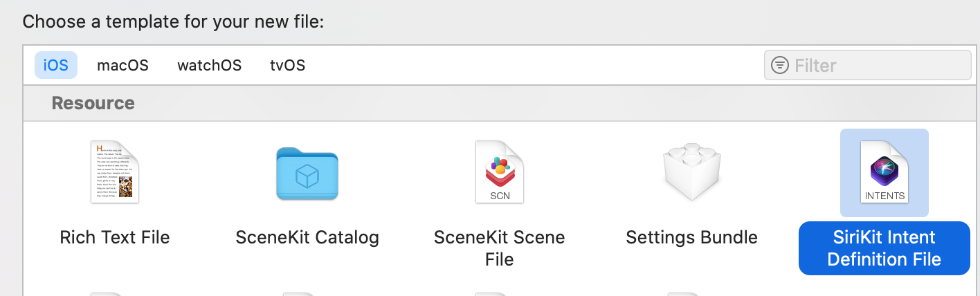Choose the blue SceneKit Catalog folder icon
Image resolution: width=980 pixels, height=296 pixels.
coord(307,174)
